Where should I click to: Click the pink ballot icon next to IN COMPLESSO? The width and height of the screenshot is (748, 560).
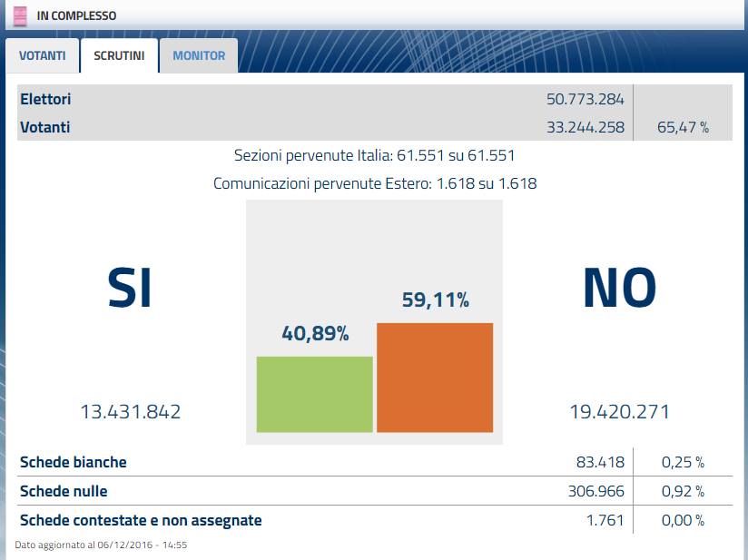coord(19,15)
